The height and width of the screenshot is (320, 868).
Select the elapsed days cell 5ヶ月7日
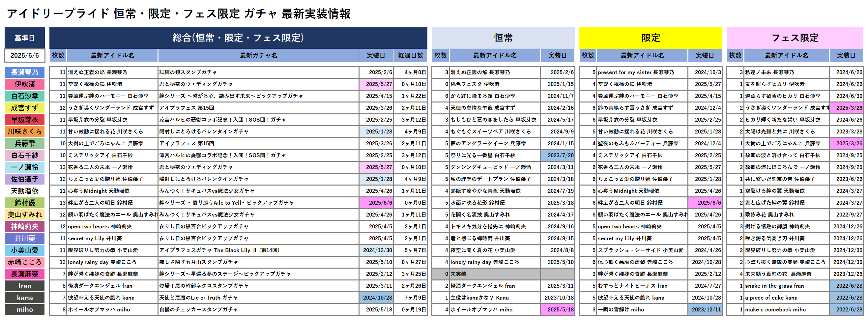tap(410, 250)
